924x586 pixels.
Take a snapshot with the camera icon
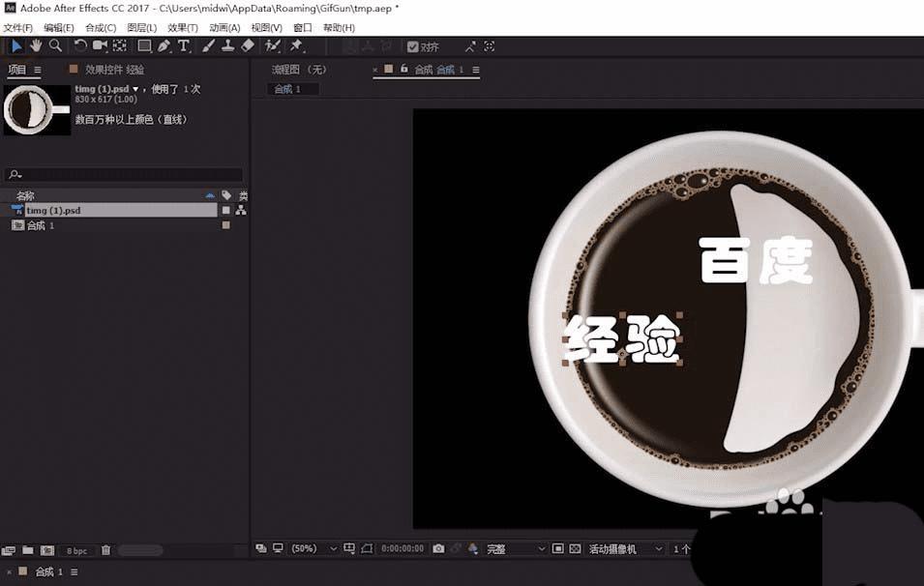[x=438, y=548]
